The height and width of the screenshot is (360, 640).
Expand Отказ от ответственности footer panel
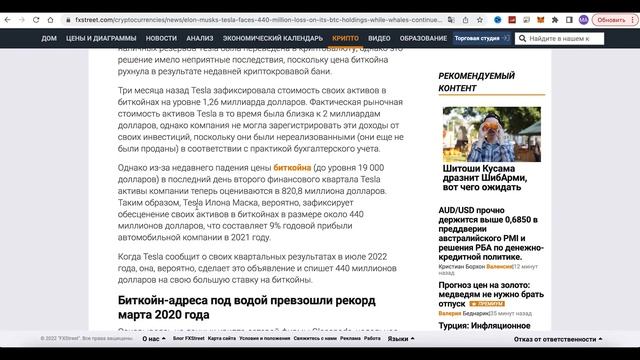point(558,339)
